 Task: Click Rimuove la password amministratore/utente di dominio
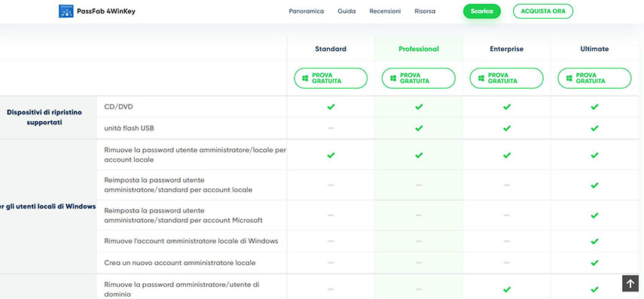click(182, 289)
